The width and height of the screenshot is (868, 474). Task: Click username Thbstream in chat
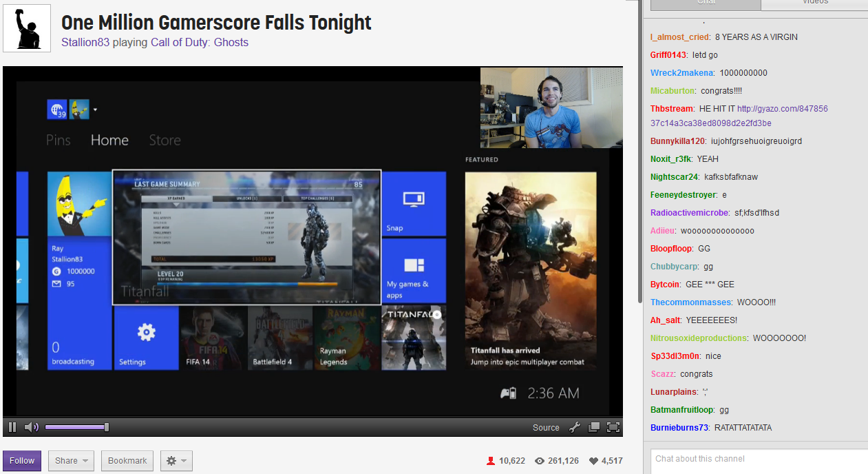(x=673, y=109)
